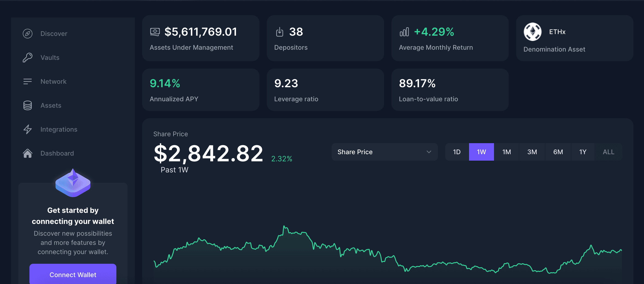Click the Network lines icon
644x284 pixels.
point(28,81)
